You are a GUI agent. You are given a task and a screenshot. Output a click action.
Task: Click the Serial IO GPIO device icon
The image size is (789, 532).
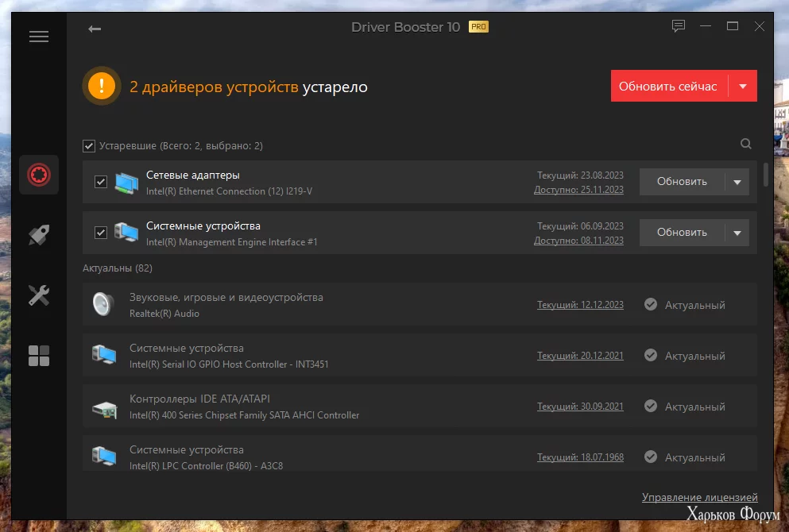(104, 356)
